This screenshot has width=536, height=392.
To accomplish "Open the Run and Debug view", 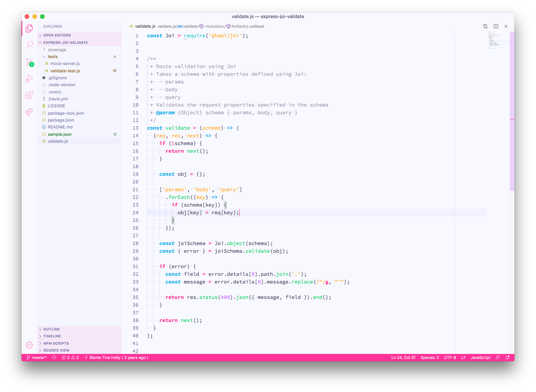I will tap(29, 78).
